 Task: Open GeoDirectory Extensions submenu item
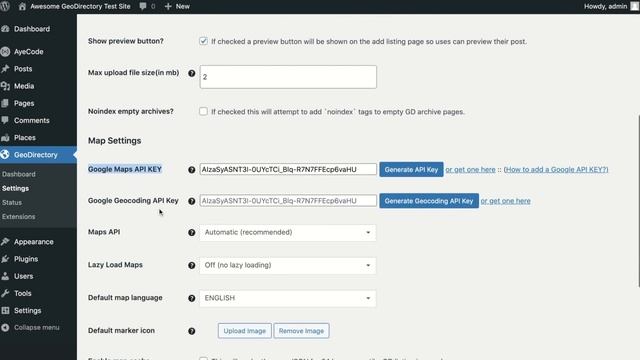(18, 216)
